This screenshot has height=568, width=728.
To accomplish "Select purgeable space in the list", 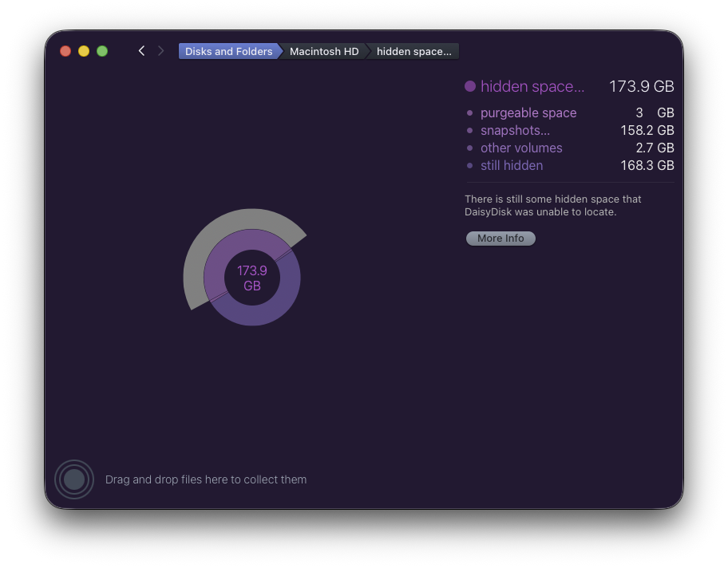I will pos(528,113).
